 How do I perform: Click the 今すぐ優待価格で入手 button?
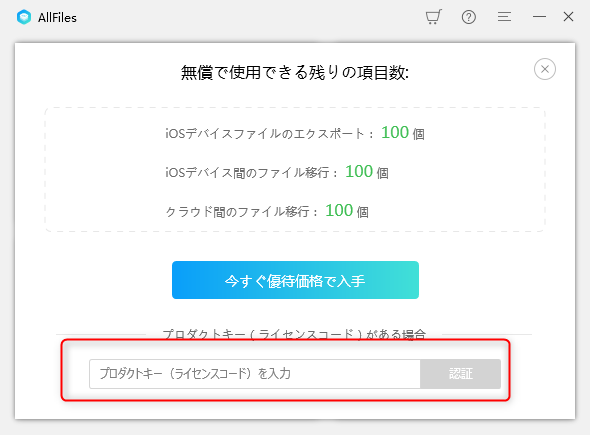coord(295,280)
